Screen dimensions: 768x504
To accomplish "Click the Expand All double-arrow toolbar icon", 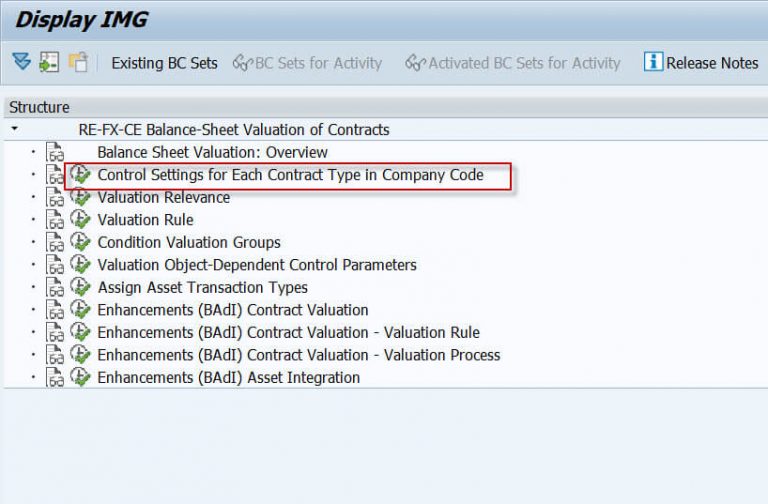I will pos(22,62).
